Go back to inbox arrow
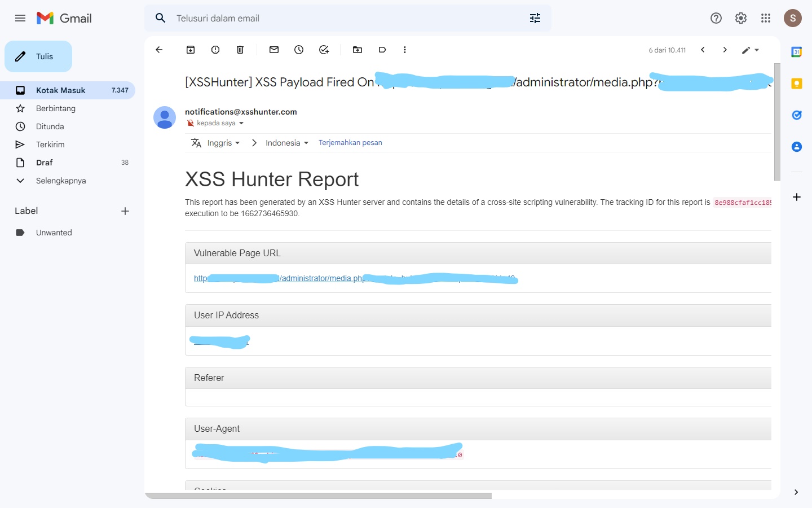 (159, 50)
